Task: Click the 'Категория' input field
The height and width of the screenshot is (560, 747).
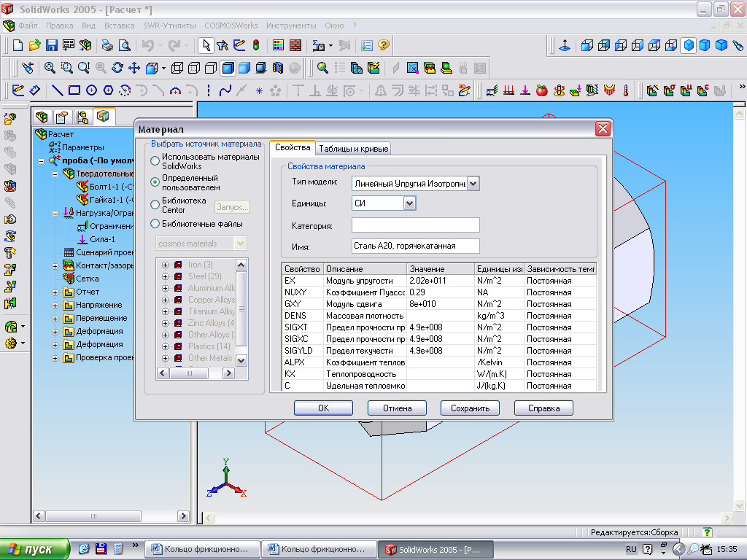Action: click(415, 225)
